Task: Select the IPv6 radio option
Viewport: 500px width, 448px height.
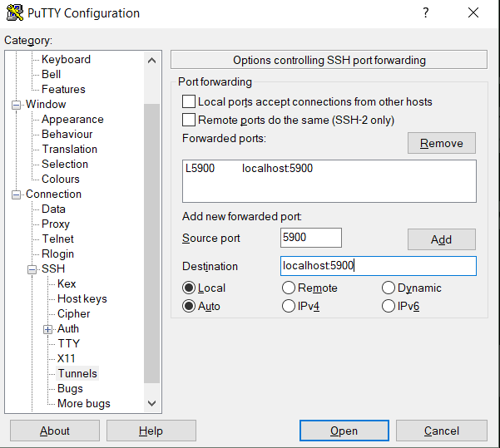Action: tap(389, 306)
